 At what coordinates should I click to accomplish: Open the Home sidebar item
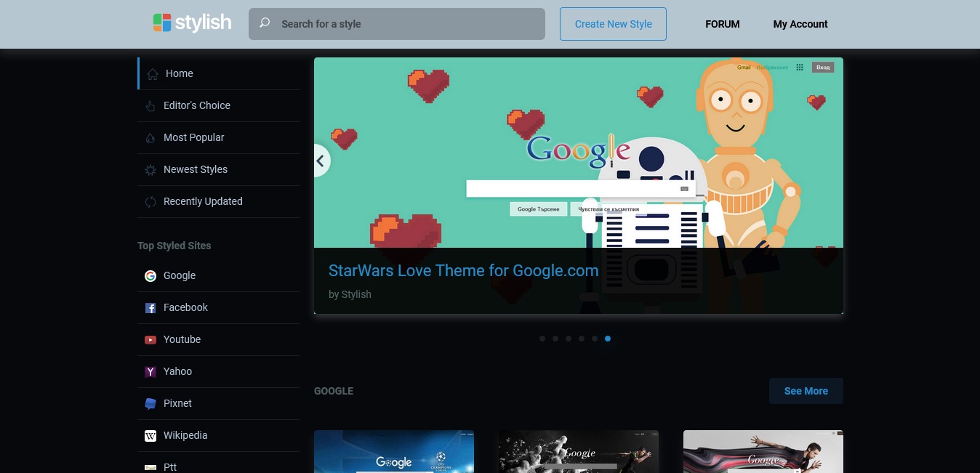coord(219,73)
